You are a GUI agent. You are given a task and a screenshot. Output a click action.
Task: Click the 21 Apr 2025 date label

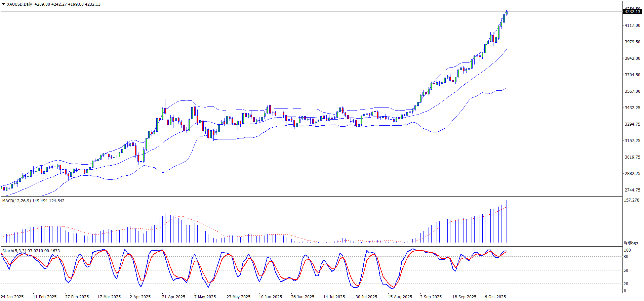(x=173, y=297)
